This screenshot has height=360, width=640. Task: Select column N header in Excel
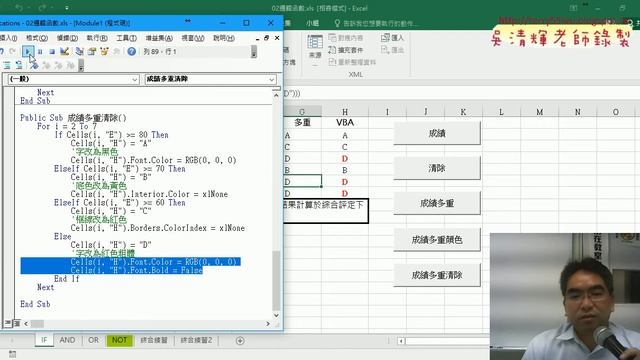578,112
